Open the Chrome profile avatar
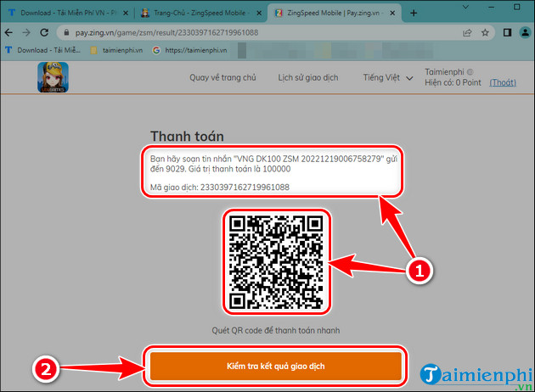 pos(526,33)
